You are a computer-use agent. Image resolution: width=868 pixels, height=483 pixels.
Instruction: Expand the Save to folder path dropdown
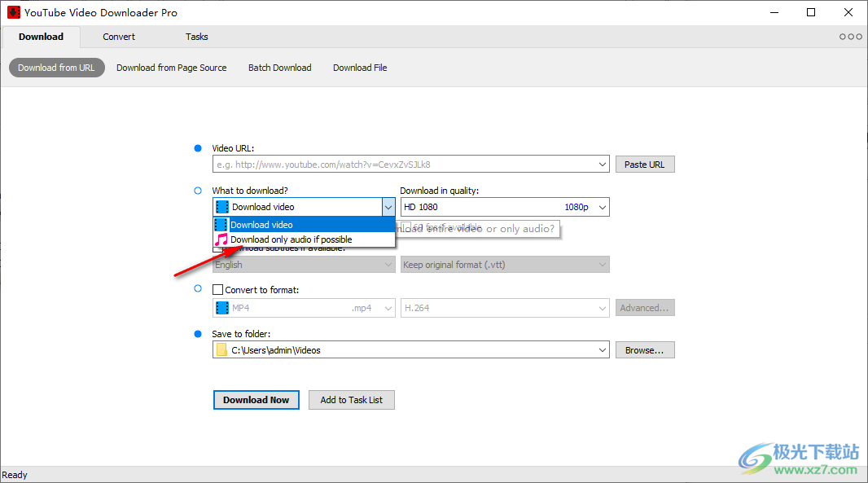(x=603, y=350)
